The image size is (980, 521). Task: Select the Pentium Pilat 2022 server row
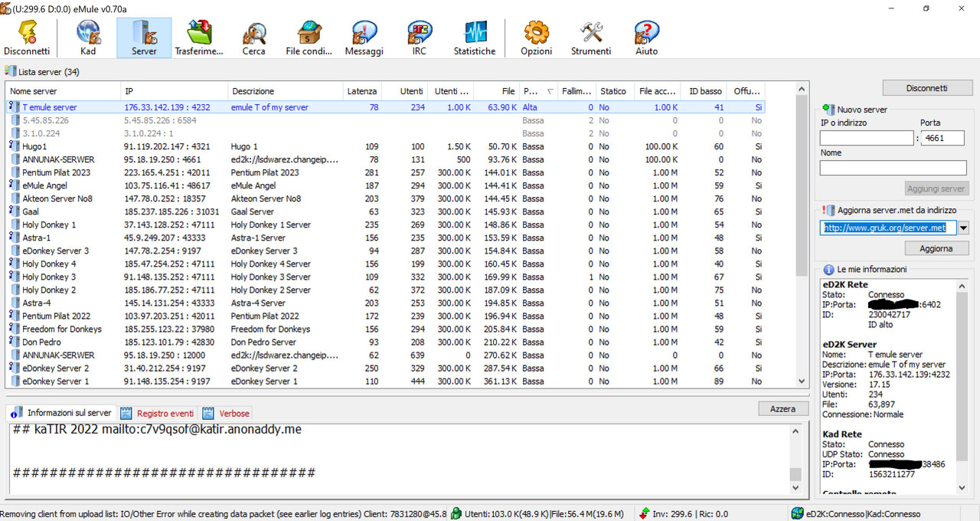point(385,316)
